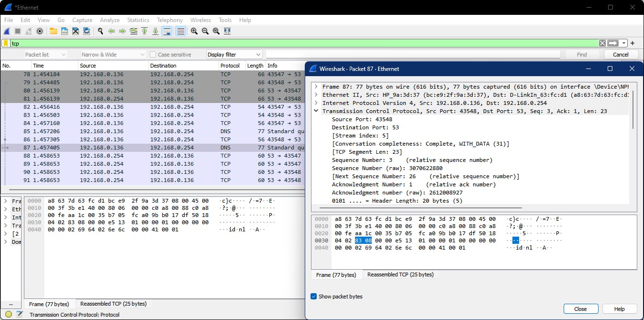Screen dimensions: 644x320
Task: Click the Find a packet magnifier icon
Action: (100, 31)
